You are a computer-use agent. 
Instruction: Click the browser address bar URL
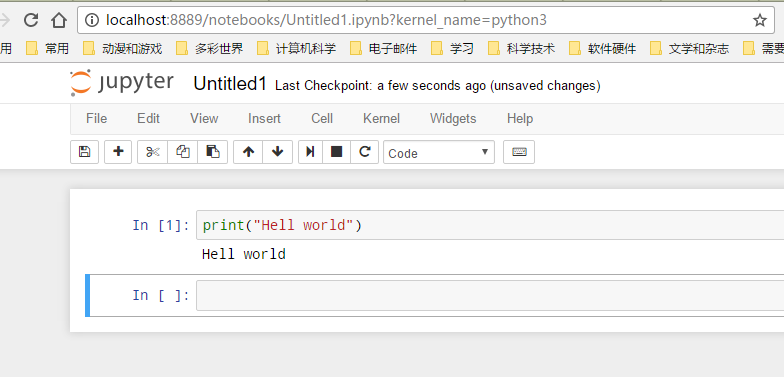326,20
